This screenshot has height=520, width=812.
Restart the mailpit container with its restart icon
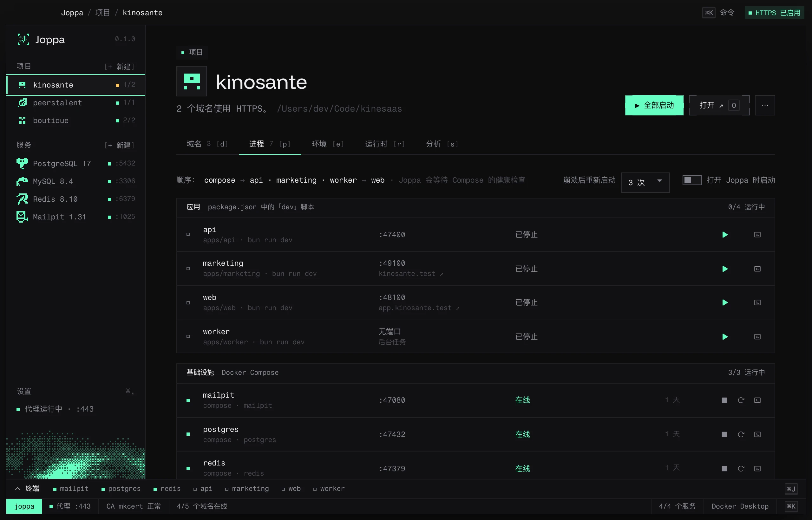741,400
